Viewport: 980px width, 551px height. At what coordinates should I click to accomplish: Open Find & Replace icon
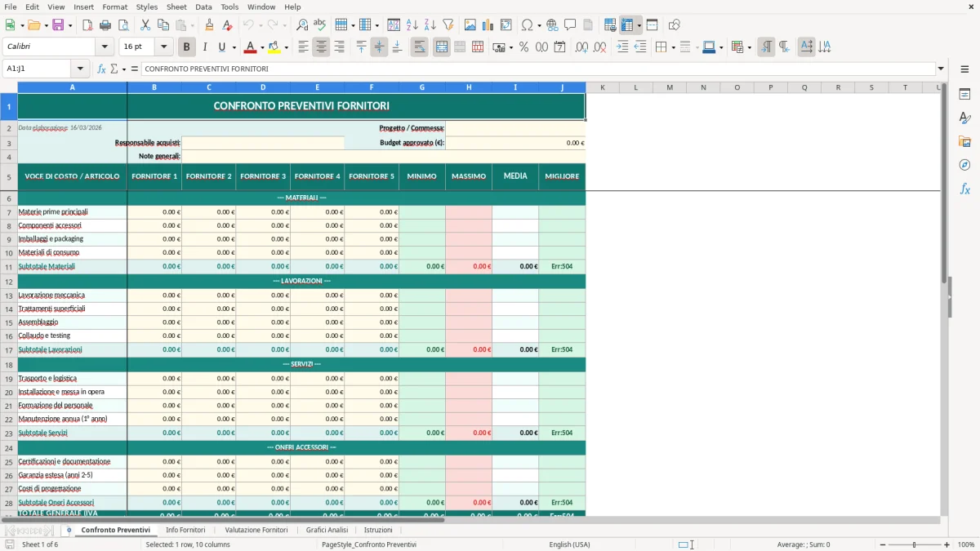[x=302, y=25]
